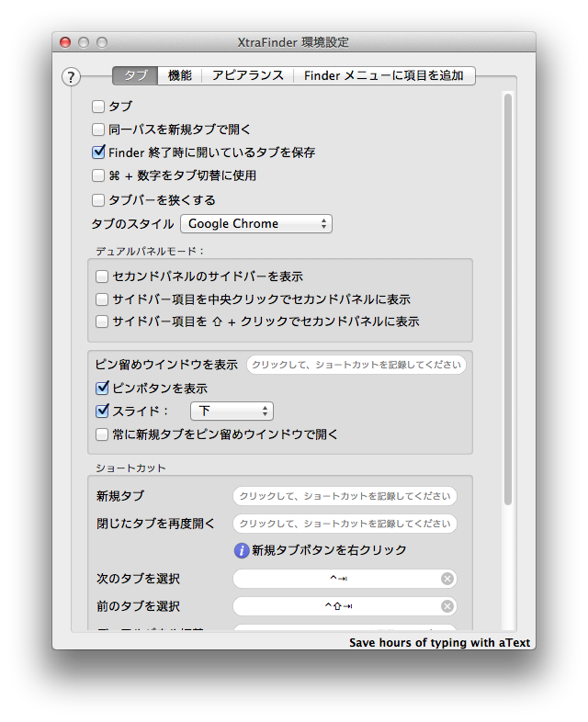This screenshot has width=588, height=722.
Task: Switch to the アピアランス tab
Action: [x=248, y=76]
